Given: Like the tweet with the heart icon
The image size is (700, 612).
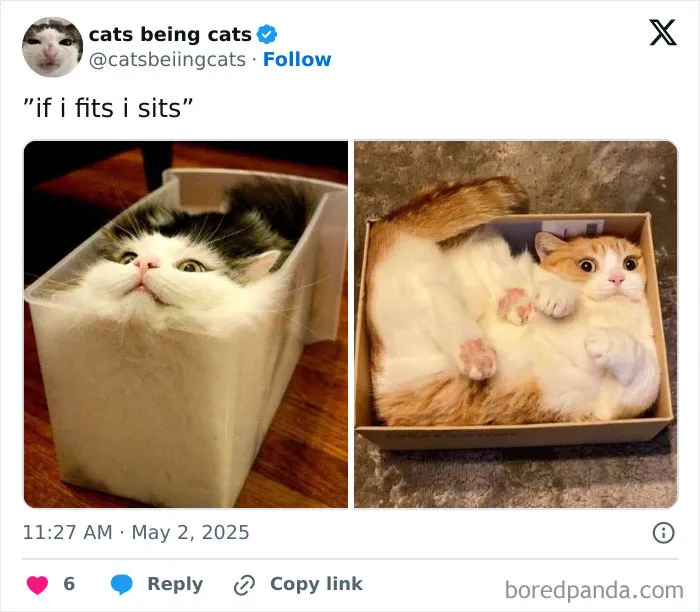Looking at the screenshot, I should 38,585.
